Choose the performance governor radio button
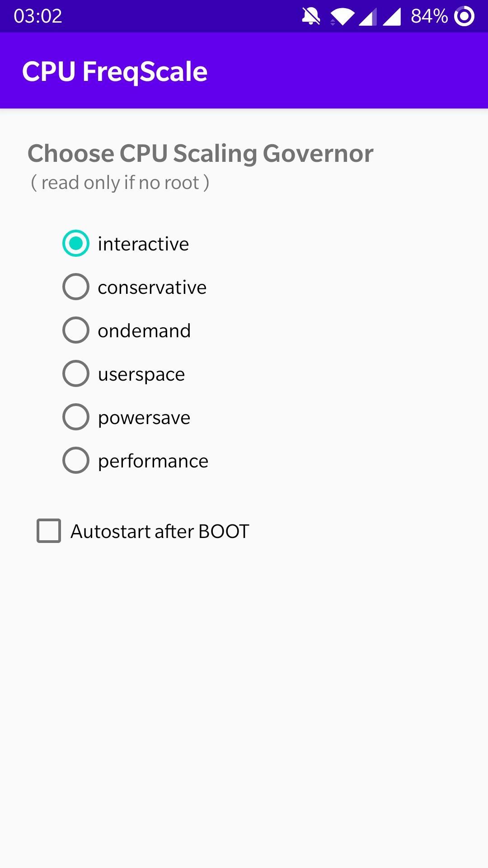Screen dimensions: 488x868 point(75,460)
